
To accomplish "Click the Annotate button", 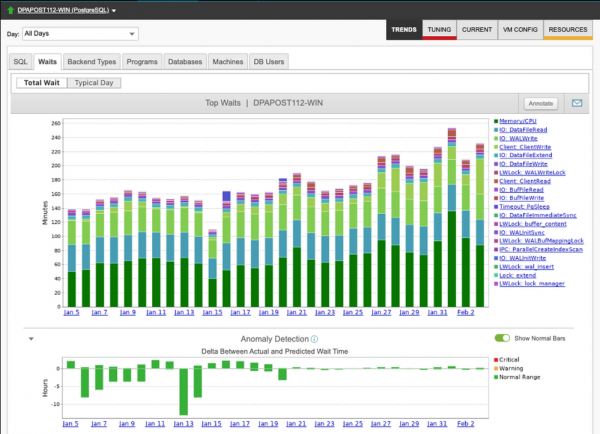I will pos(540,103).
